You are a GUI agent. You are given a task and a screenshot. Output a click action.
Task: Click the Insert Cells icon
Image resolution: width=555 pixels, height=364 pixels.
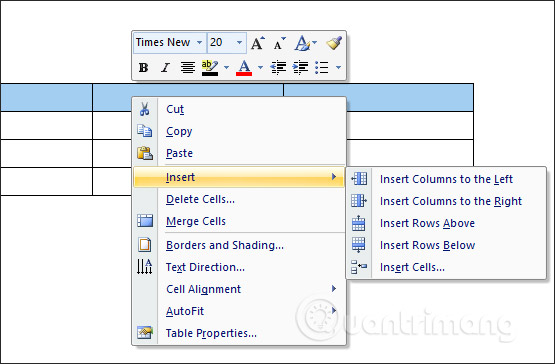click(359, 267)
